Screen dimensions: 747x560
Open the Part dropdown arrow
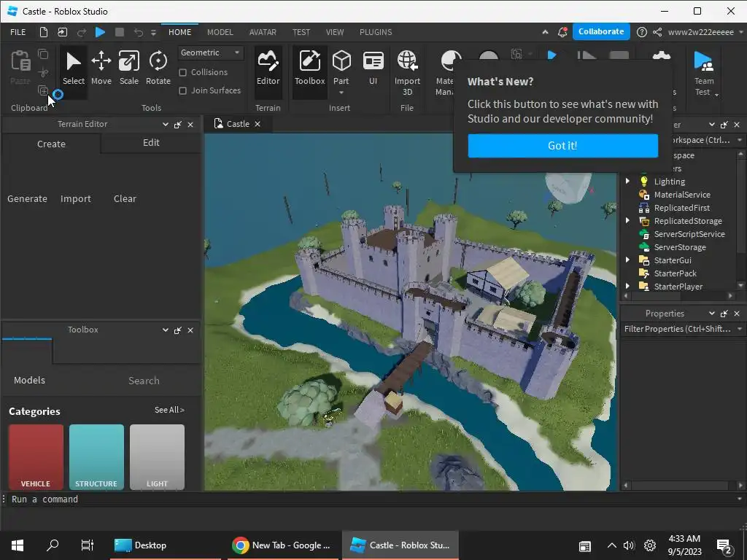click(x=341, y=93)
